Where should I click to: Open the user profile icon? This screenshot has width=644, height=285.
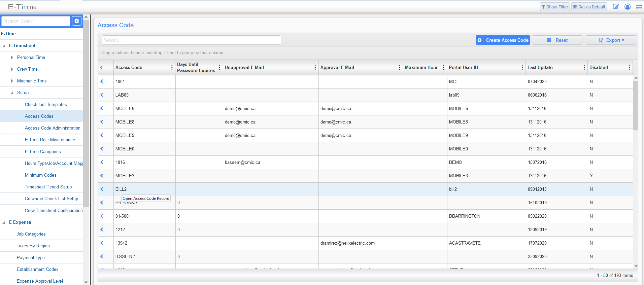628,7
